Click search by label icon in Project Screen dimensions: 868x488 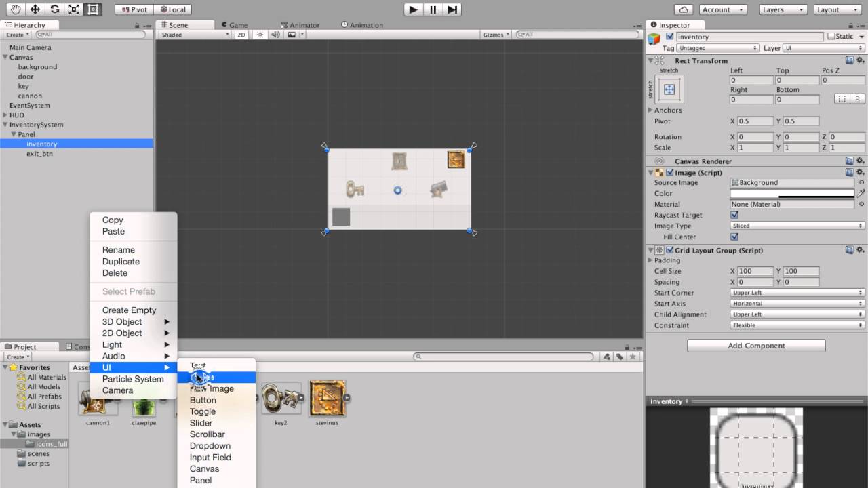pyautogui.click(x=620, y=357)
